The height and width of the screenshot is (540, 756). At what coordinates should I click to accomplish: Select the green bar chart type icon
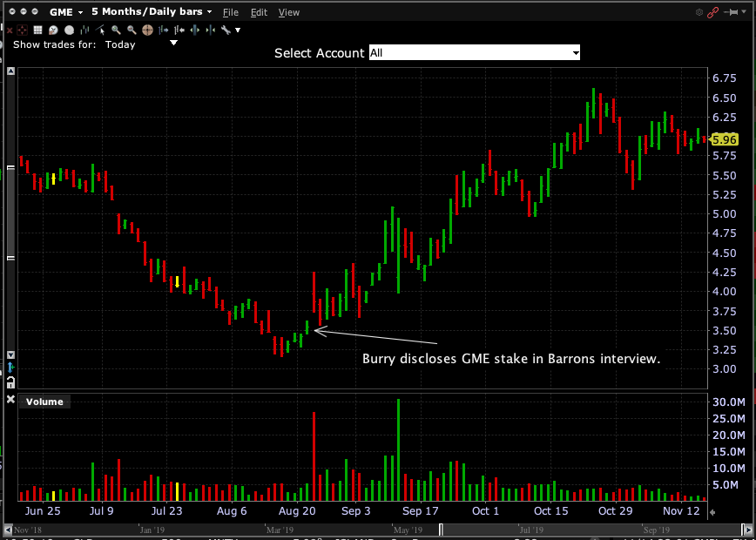point(84,30)
